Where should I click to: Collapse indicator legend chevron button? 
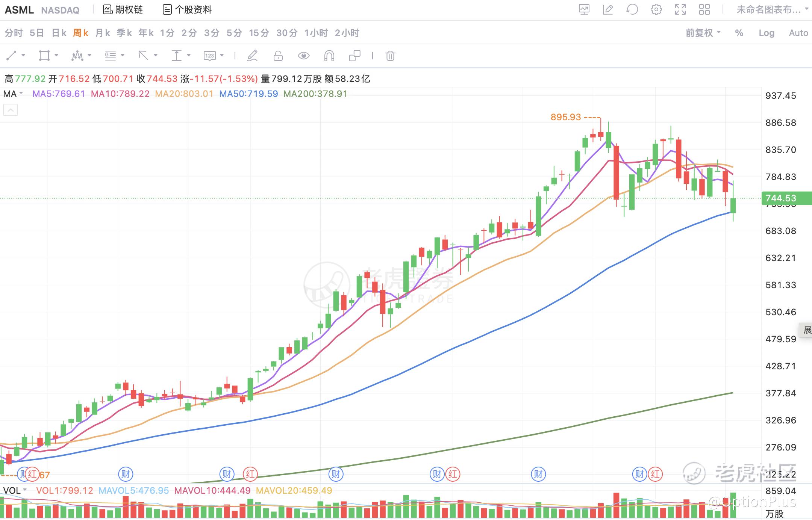coord(11,110)
